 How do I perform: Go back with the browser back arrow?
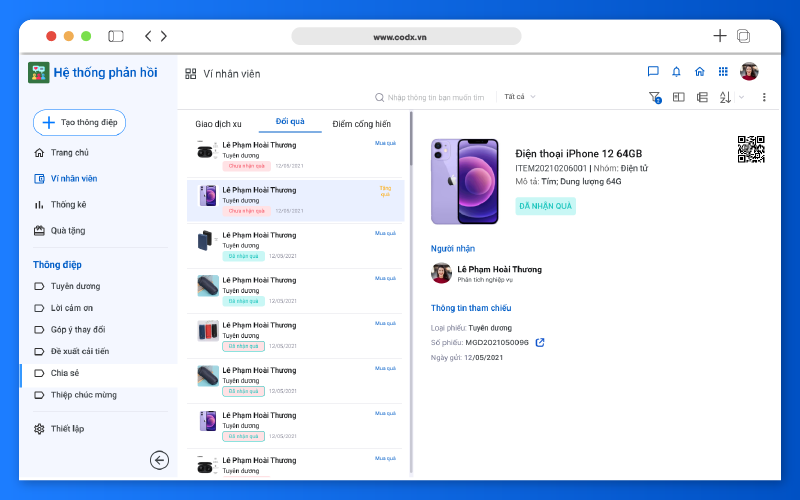point(148,36)
